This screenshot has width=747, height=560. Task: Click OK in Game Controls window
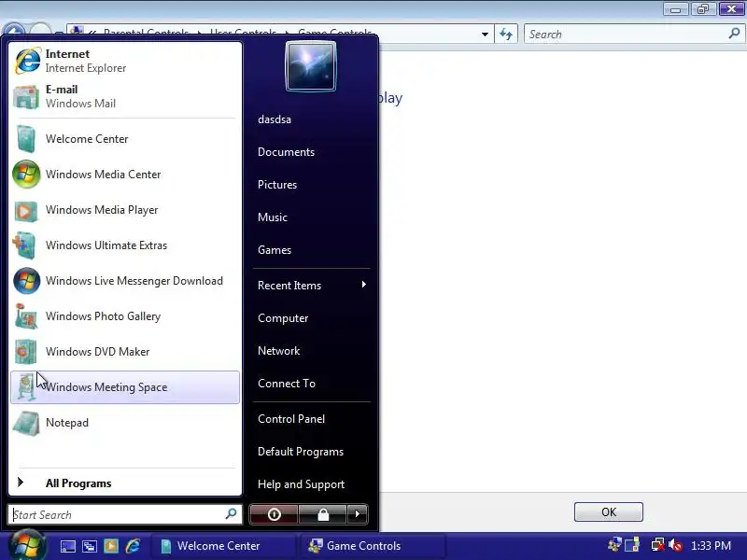tap(609, 511)
